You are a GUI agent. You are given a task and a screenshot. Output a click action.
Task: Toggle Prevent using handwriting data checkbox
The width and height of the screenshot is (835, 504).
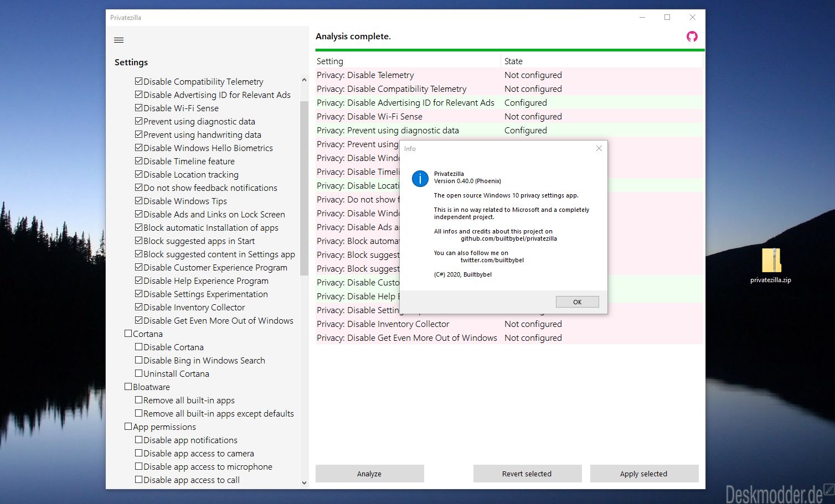[x=139, y=134]
